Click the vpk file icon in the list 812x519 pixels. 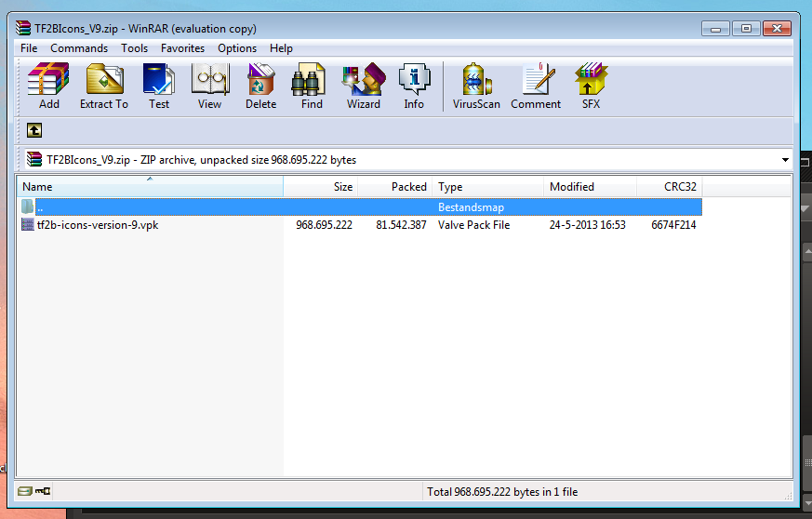coord(28,224)
